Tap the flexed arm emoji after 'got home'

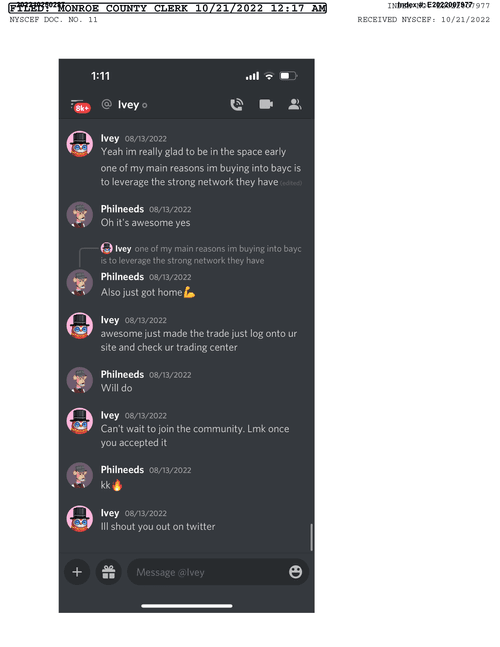[x=189, y=293]
